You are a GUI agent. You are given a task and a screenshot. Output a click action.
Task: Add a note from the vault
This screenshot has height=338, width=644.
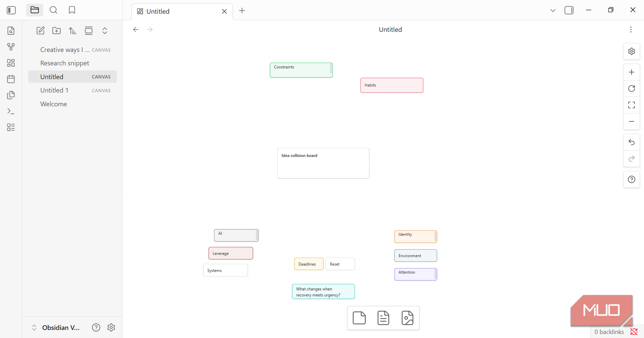pyautogui.click(x=383, y=318)
